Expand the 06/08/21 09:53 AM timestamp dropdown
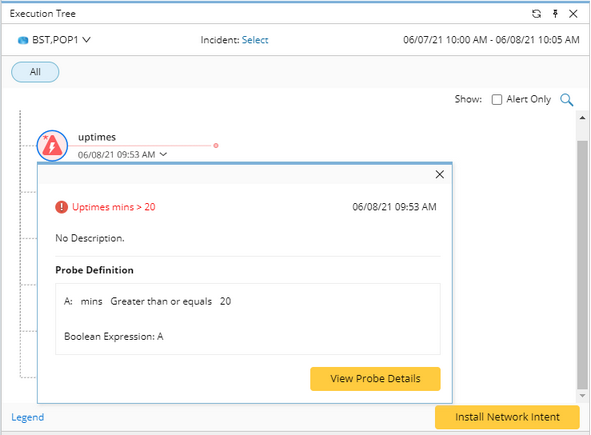Image resolution: width=591 pixels, height=435 pixels. pos(163,154)
